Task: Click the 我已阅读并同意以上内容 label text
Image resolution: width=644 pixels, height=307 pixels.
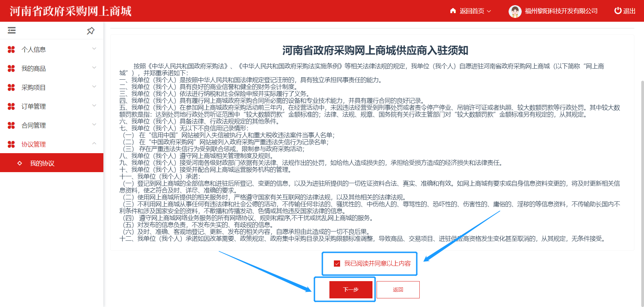Action: 377,264
